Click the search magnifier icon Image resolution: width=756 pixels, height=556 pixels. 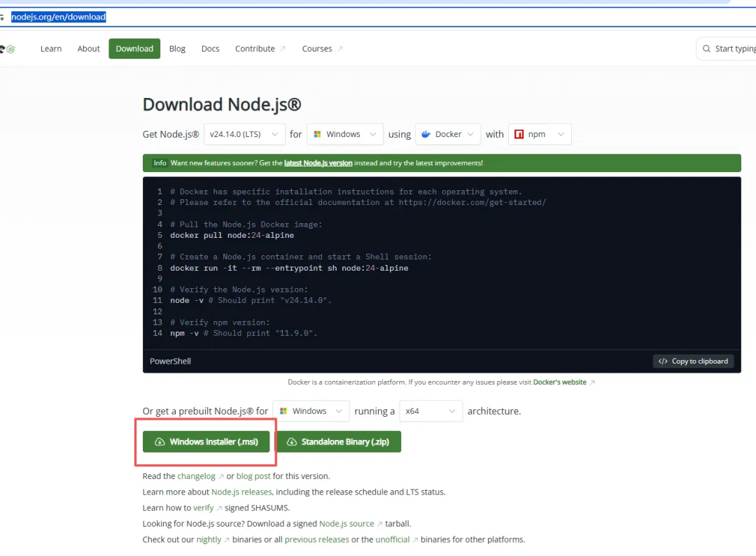[x=706, y=49]
